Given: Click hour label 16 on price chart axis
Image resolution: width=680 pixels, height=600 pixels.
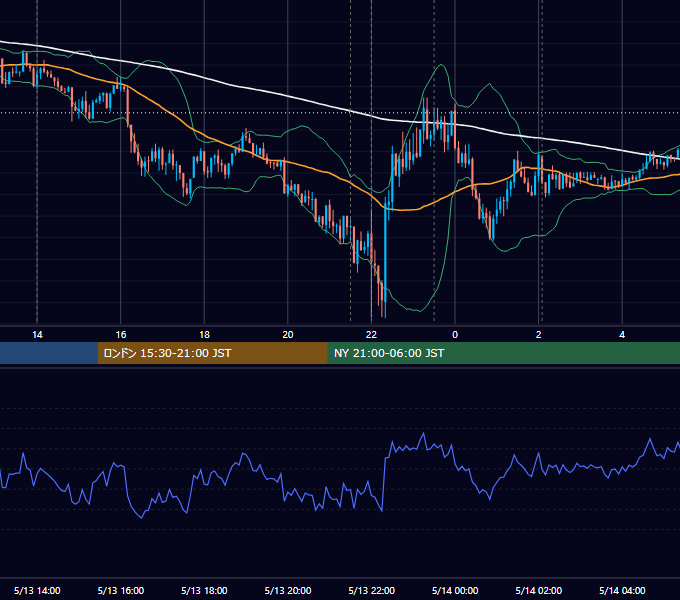Looking at the screenshot, I should tap(121, 335).
